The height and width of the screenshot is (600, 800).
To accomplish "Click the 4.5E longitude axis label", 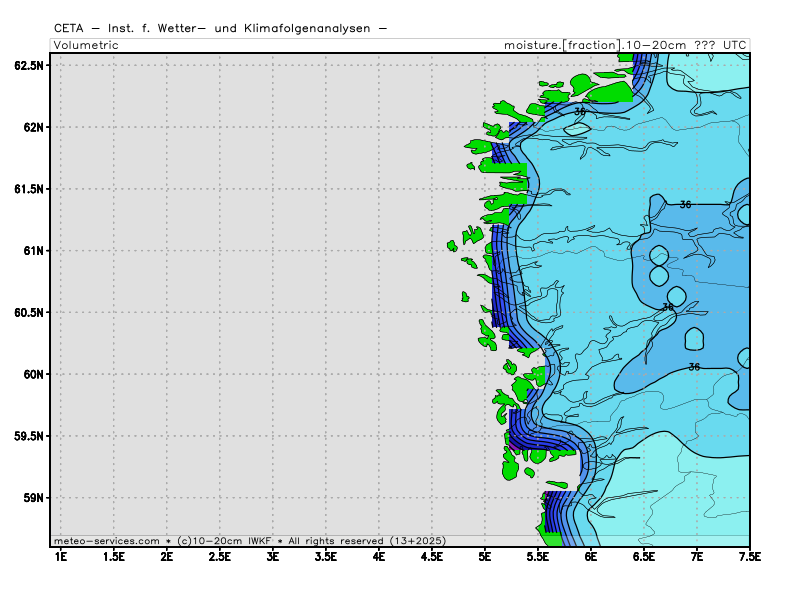I will click(431, 555).
